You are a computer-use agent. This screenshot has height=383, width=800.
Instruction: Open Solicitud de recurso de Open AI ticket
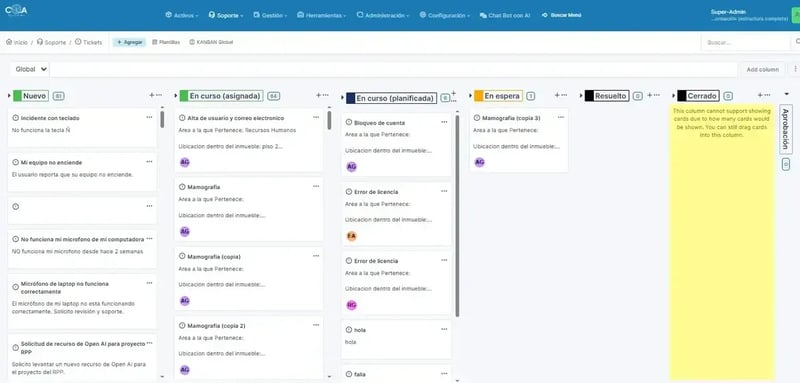[83, 347]
